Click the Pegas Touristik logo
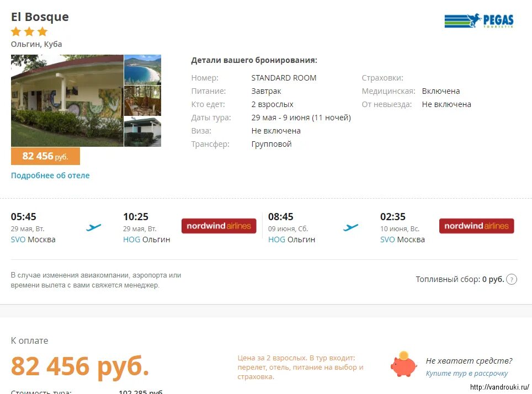The height and width of the screenshot is (394, 532). point(479,21)
